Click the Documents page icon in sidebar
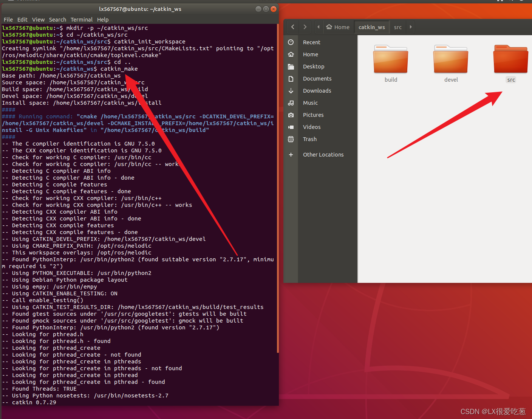 (x=291, y=79)
